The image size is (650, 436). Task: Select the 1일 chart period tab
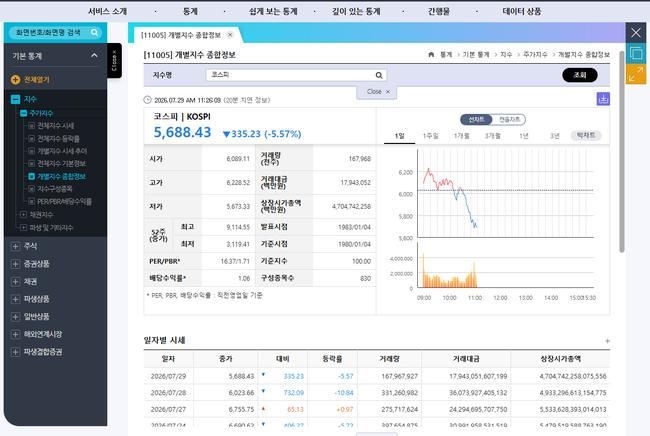tap(400, 136)
